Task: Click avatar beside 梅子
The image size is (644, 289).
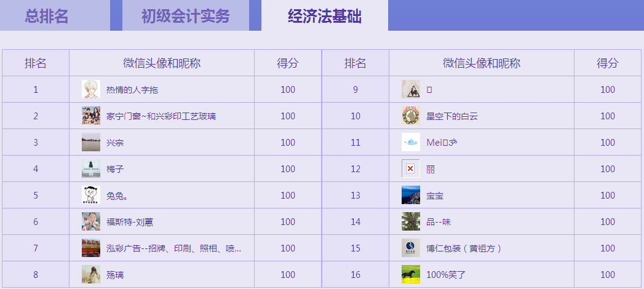Action: pos(91,168)
